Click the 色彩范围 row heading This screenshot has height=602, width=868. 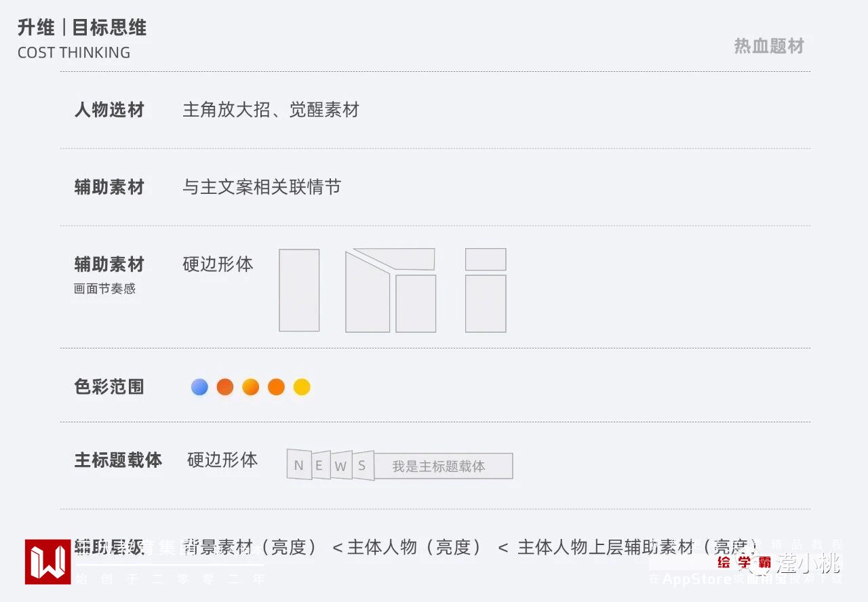(109, 387)
